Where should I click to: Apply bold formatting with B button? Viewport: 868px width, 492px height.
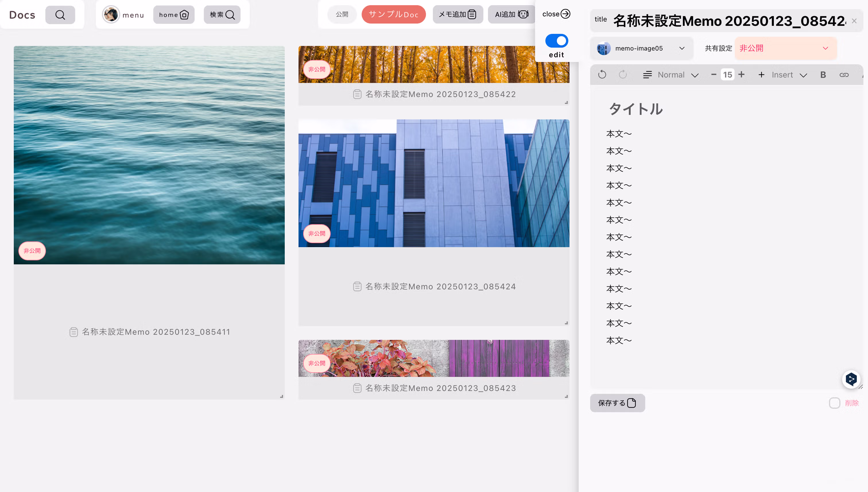click(x=823, y=75)
